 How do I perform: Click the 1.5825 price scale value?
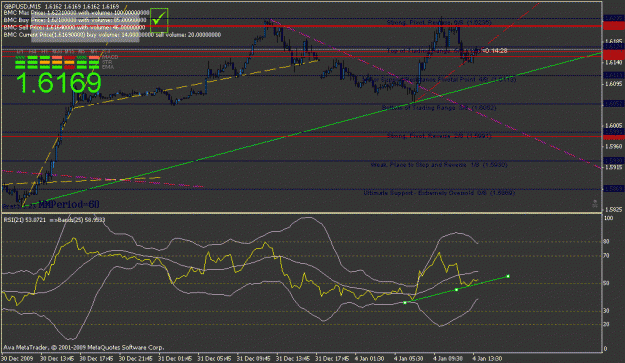(x=614, y=210)
